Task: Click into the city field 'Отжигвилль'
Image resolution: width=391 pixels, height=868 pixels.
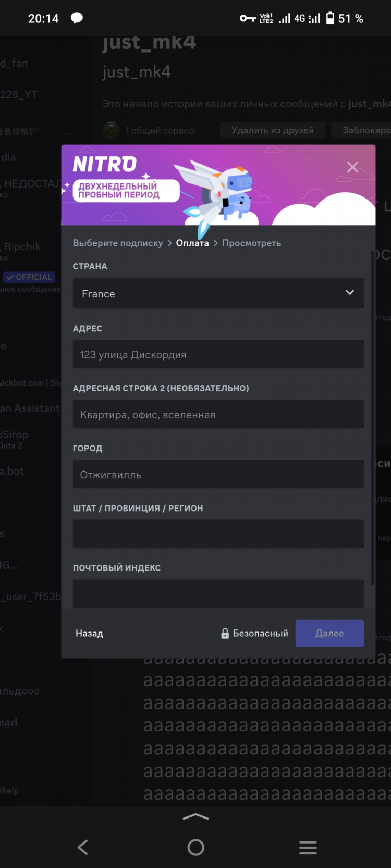Action: [218, 474]
